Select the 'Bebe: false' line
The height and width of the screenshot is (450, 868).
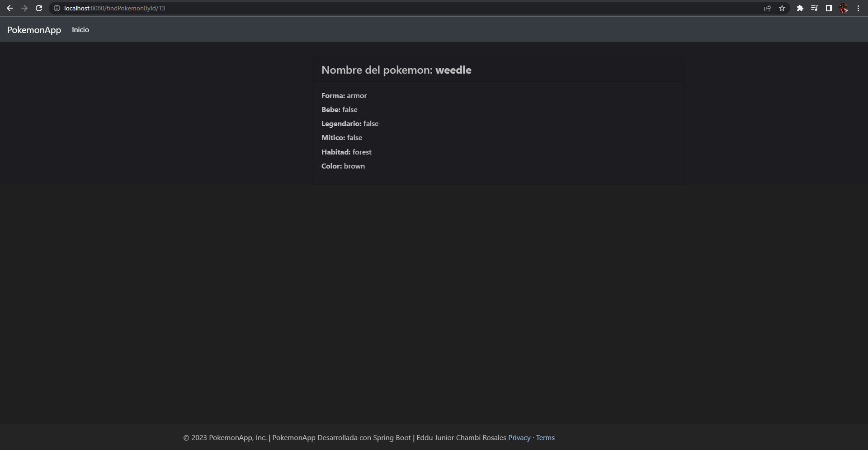(x=340, y=110)
